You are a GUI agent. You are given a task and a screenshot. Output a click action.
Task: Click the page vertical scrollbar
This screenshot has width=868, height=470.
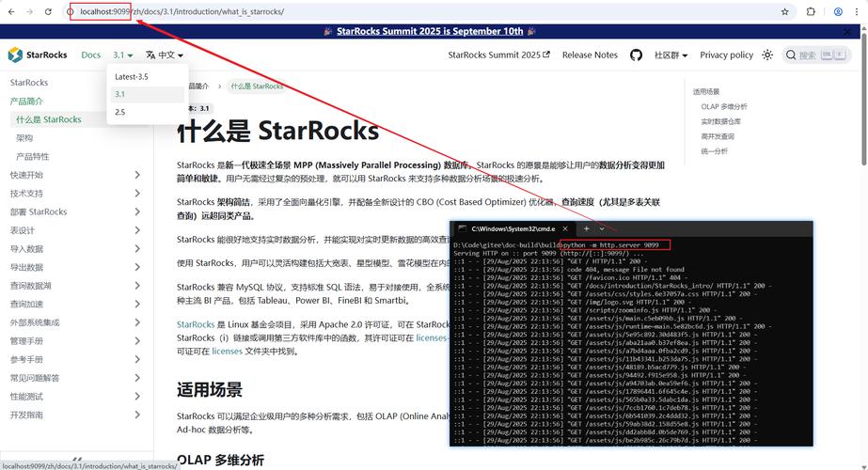(864, 100)
